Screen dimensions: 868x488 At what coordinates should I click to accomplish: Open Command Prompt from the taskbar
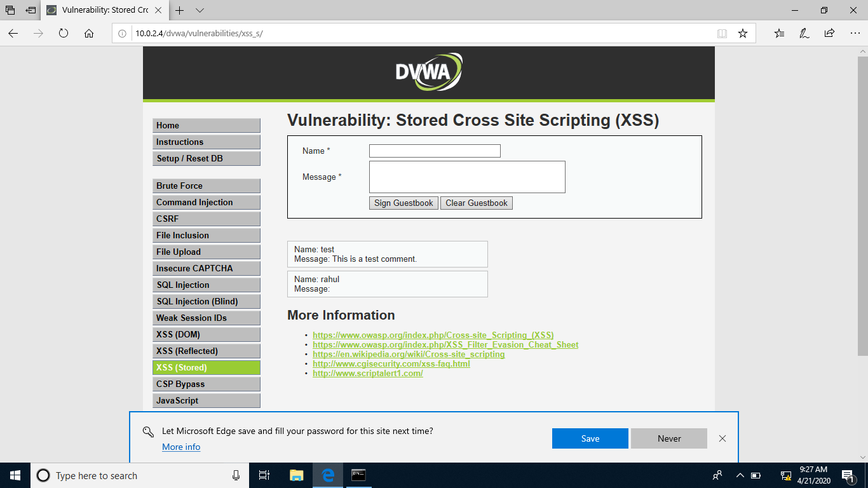pos(359,475)
